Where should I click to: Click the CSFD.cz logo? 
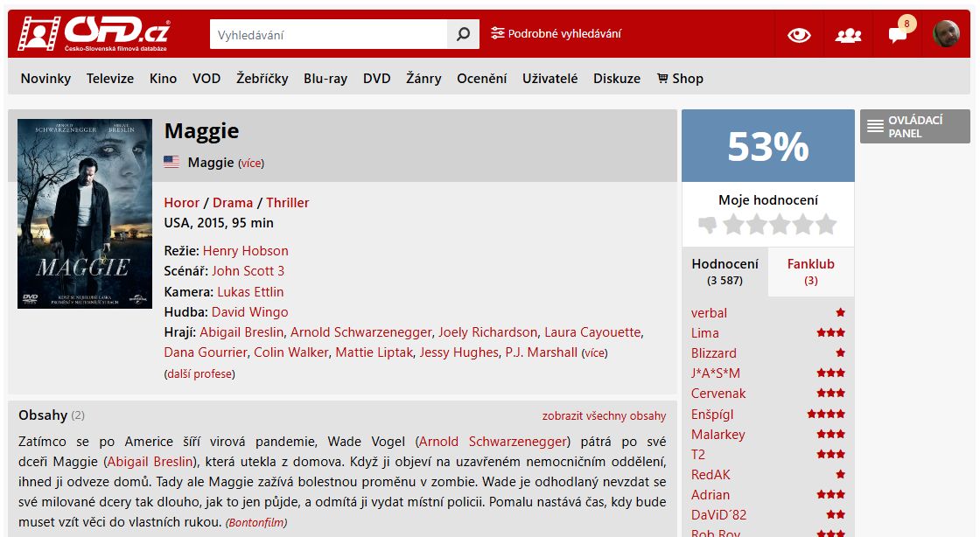tap(94, 34)
